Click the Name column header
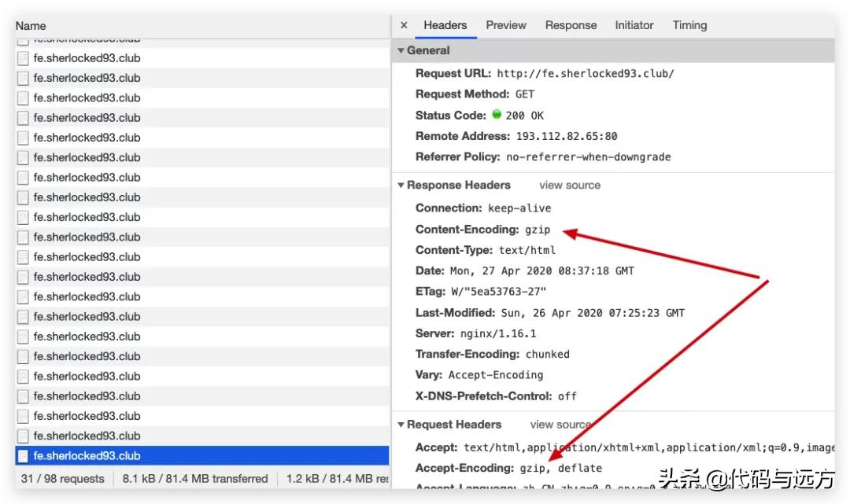Viewport: 850px width, 504px height. tap(31, 25)
